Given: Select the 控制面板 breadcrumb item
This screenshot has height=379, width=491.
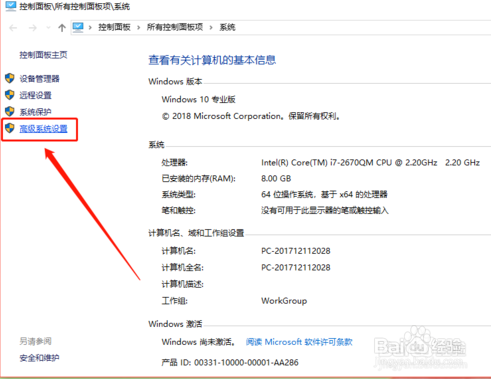Looking at the screenshot, I should coord(114,27).
